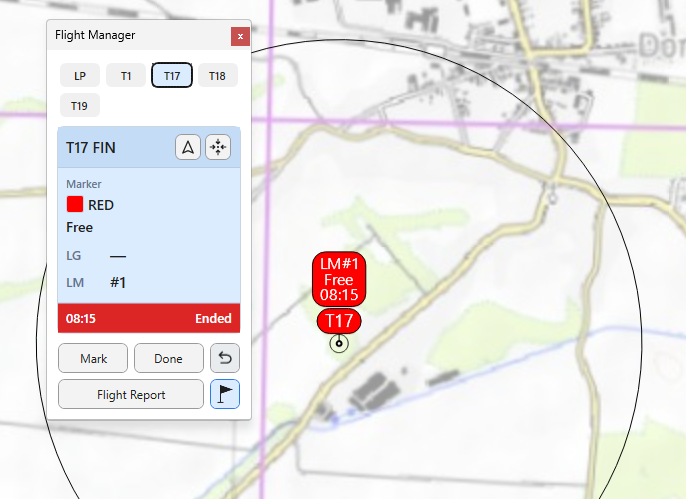Click the target circle below the T17 marker
Screen dimensions: 686x499
339,344
